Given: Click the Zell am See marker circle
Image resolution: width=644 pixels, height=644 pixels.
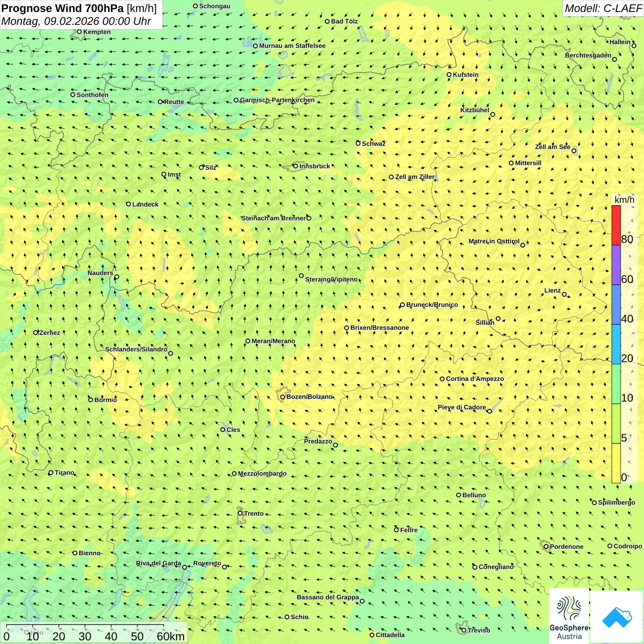Looking at the screenshot, I should tap(574, 151).
